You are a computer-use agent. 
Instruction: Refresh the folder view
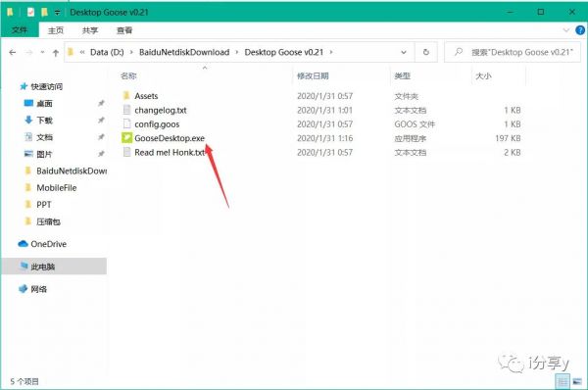click(426, 52)
